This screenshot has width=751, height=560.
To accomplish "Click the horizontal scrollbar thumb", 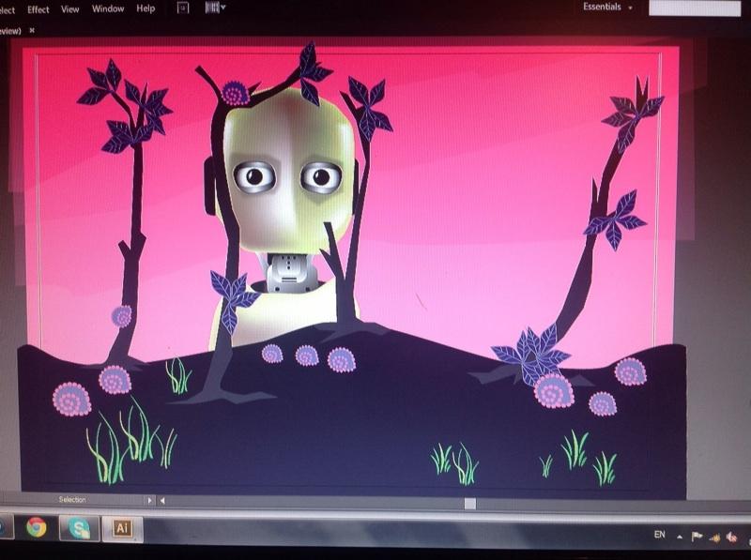I will click(x=469, y=503).
